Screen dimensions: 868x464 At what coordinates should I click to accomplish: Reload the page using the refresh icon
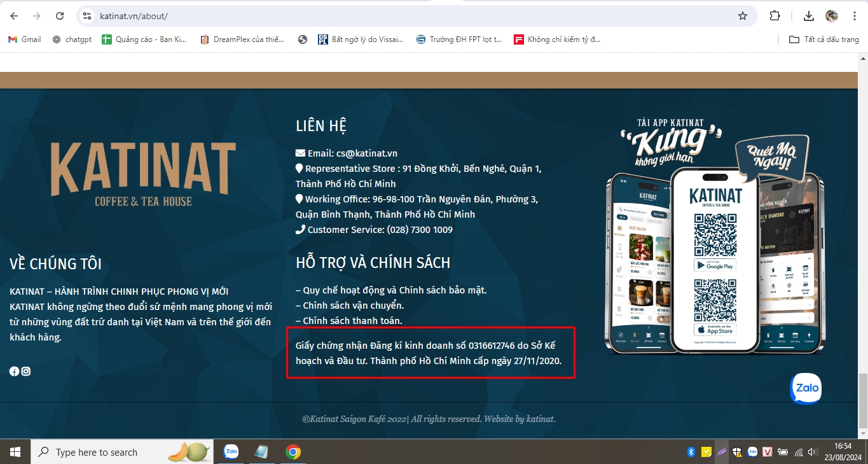pyautogui.click(x=60, y=16)
